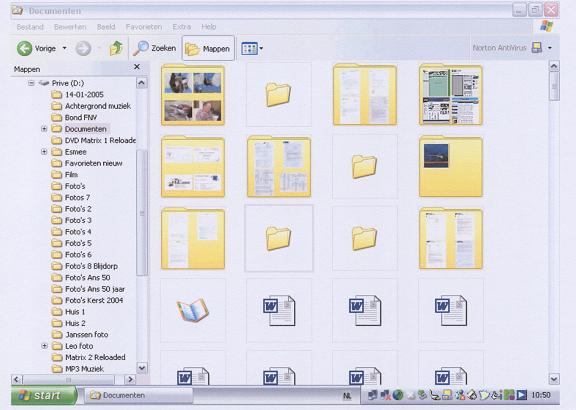Click the Norton AntiVirus toolbar icon
The width and height of the screenshot is (576, 410).
point(537,48)
